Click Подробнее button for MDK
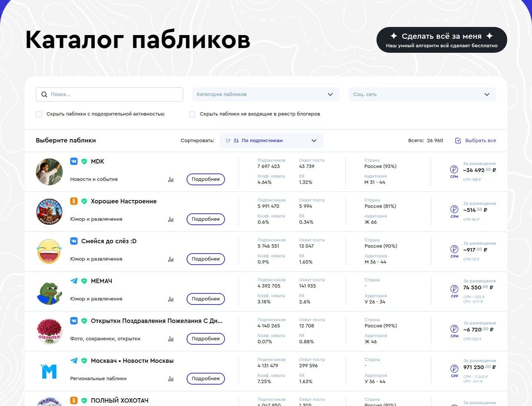This screenshot has height=406, width=532. pos(206,179)
